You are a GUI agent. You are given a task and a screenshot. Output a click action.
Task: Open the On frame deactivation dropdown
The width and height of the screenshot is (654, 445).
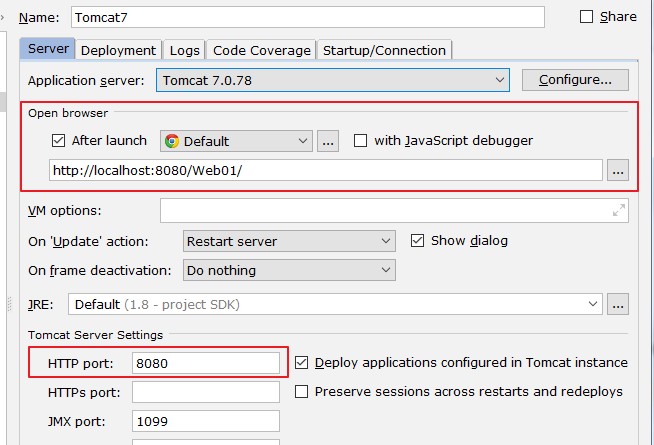[x=289, y=270]
